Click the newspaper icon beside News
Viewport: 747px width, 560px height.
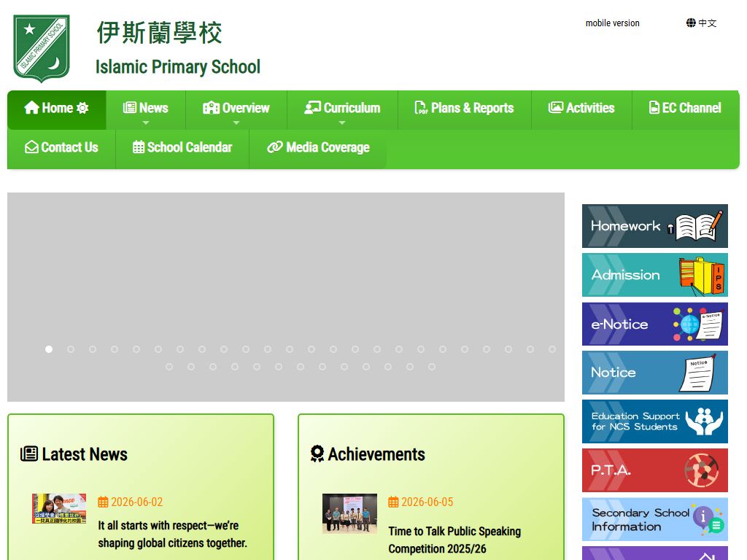pyautogui.click(x=130, y=108)
